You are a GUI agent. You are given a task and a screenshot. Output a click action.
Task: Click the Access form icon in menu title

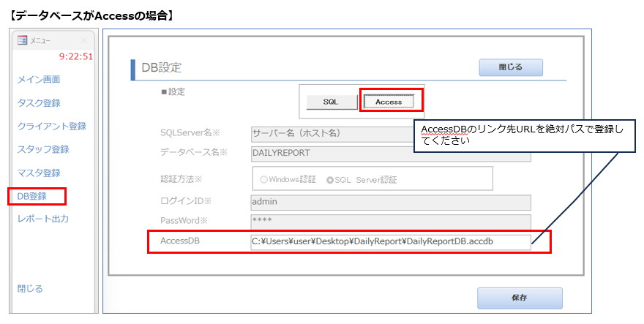point(22,40)
